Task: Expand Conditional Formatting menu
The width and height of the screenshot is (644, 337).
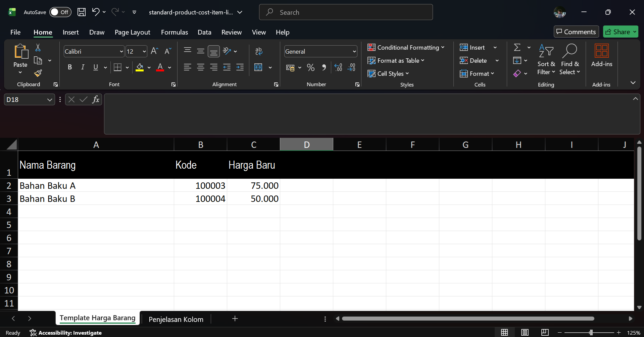Action: pos(406,48)
